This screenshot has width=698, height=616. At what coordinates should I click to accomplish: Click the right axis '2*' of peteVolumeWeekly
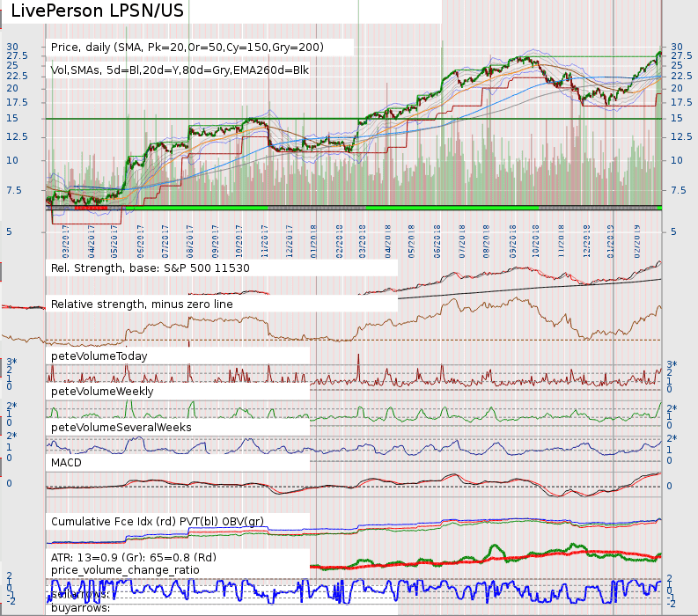672,408
